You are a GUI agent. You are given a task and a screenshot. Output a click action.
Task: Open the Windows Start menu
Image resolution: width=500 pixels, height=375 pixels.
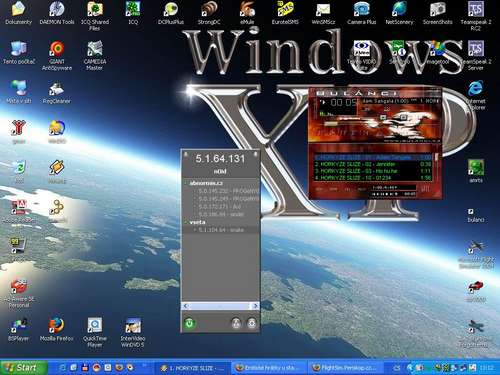point(23,368)
